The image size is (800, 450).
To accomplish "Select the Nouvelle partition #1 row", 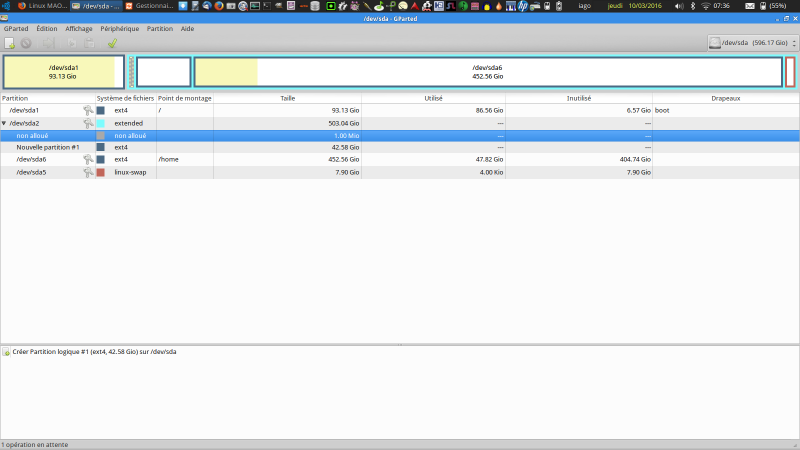I will pyautogui.click(x=399, y=147).
